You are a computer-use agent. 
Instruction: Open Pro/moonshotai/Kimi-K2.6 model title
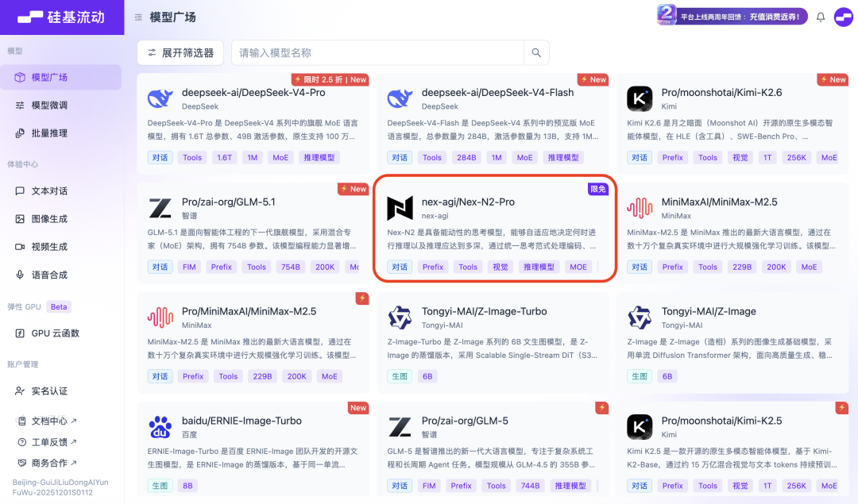(721, 92)
